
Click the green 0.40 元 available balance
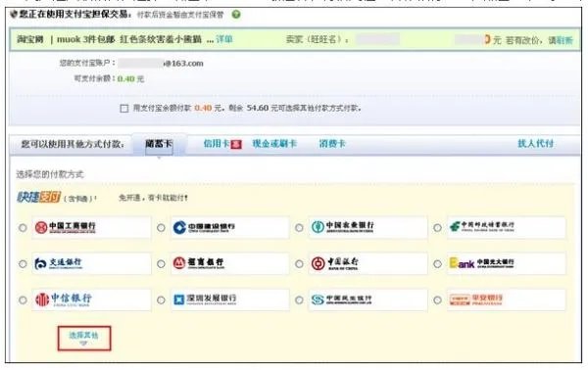[x=130, y=78]
